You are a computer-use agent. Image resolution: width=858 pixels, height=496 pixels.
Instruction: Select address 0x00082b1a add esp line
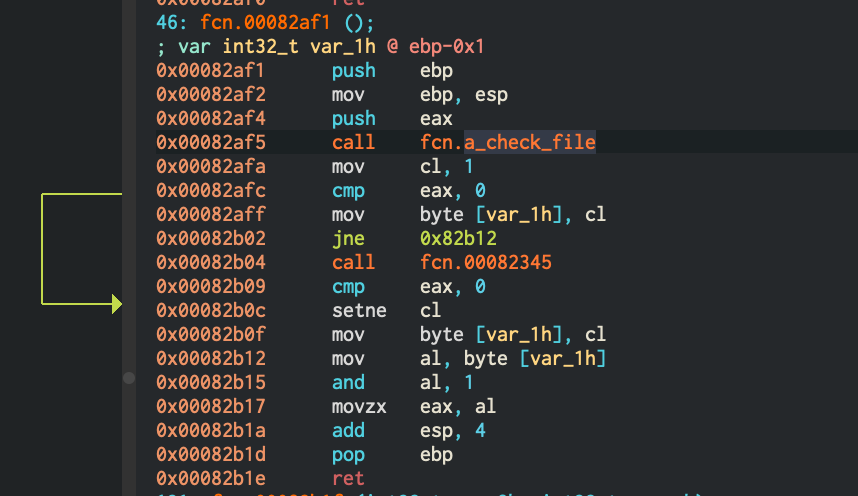click(210, 430)
